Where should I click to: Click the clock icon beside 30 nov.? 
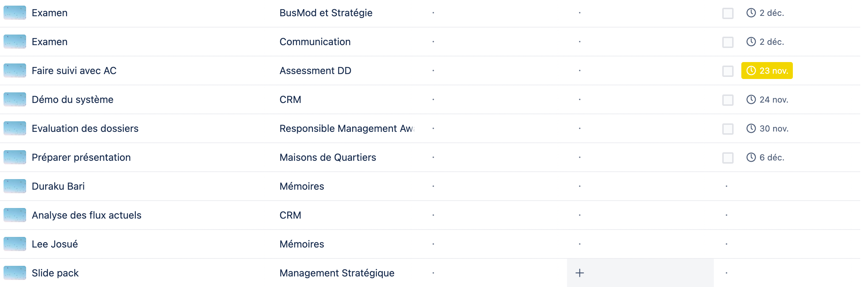click(x=751, y=128)
